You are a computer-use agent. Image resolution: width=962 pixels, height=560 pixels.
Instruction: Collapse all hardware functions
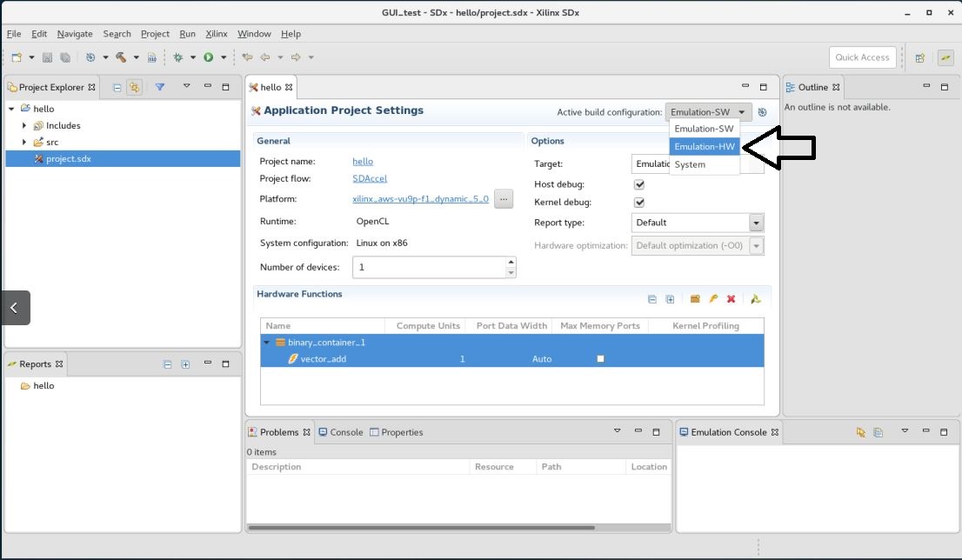[x=652, y=299]
